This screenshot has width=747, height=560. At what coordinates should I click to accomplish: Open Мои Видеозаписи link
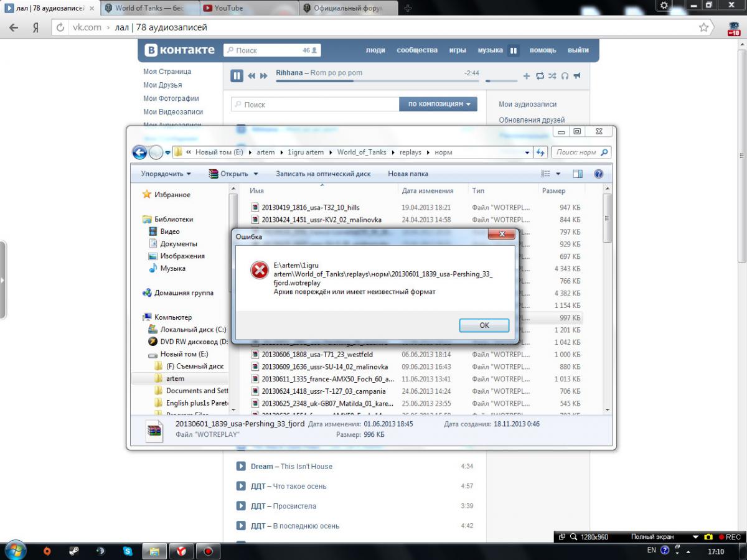(x=173, y=112)
